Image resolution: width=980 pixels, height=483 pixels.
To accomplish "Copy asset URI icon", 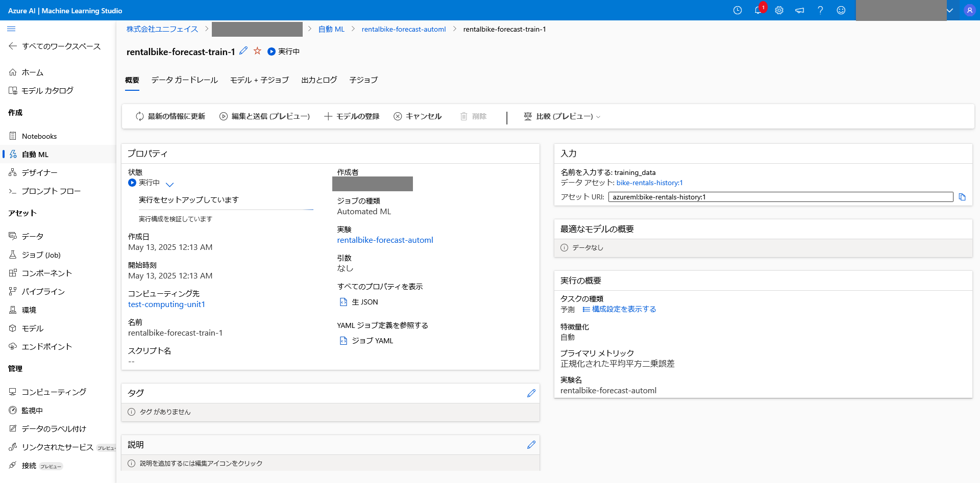I will 962,197.
